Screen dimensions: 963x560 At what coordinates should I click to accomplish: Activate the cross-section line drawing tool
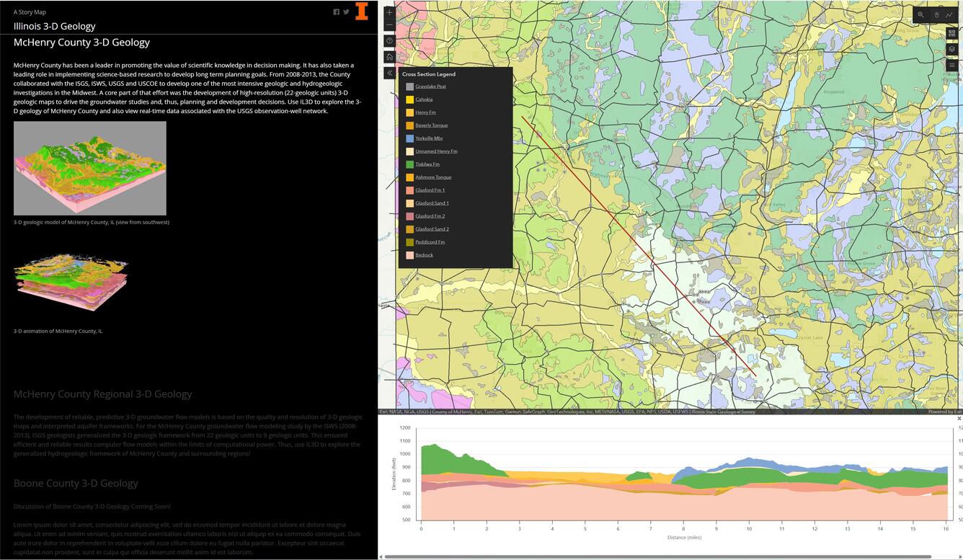click(x=949, y=14)
